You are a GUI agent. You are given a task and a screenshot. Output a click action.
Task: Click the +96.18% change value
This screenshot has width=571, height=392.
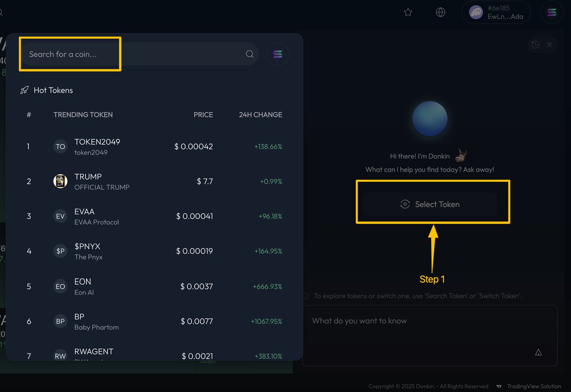click(270, 216)
